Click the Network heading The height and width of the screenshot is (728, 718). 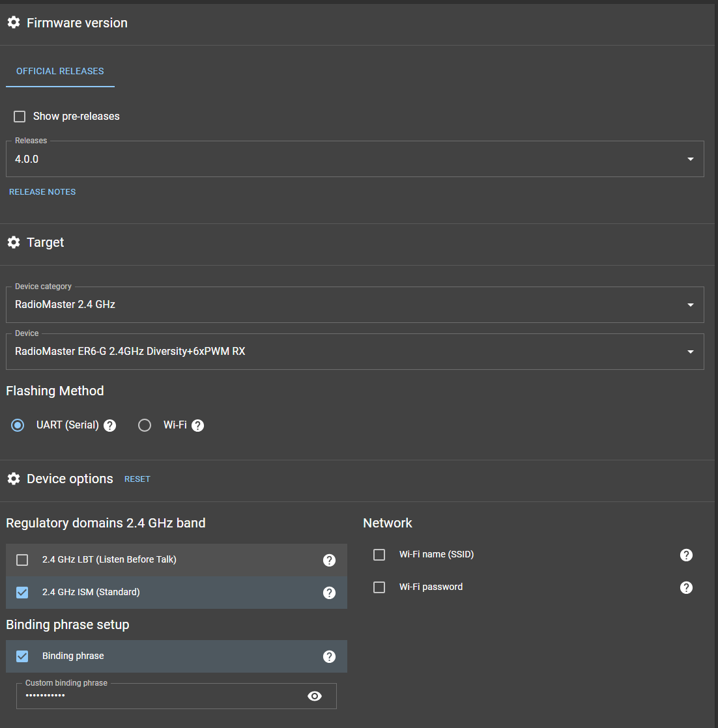pyautogui.click(x=387, y=523)
